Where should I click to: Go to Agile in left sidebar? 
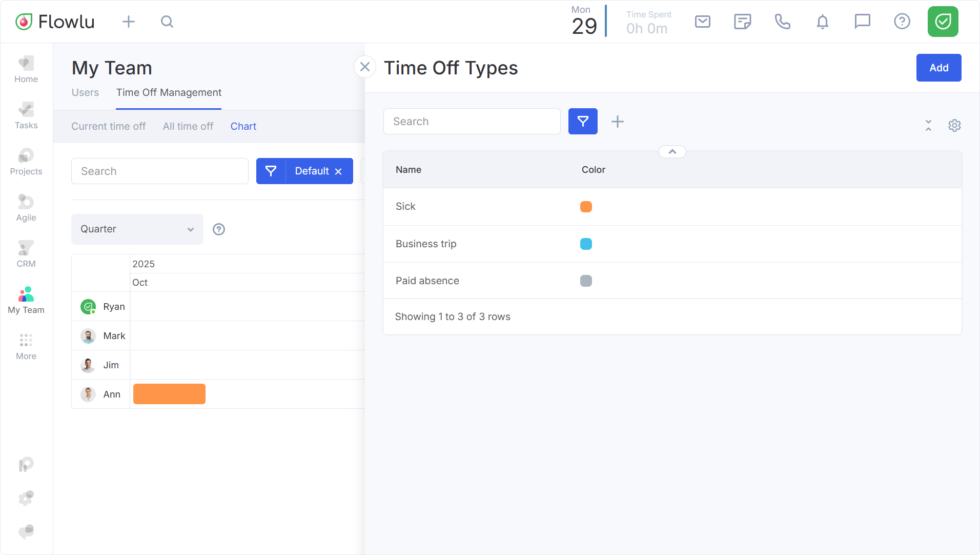tap(26, 208)
